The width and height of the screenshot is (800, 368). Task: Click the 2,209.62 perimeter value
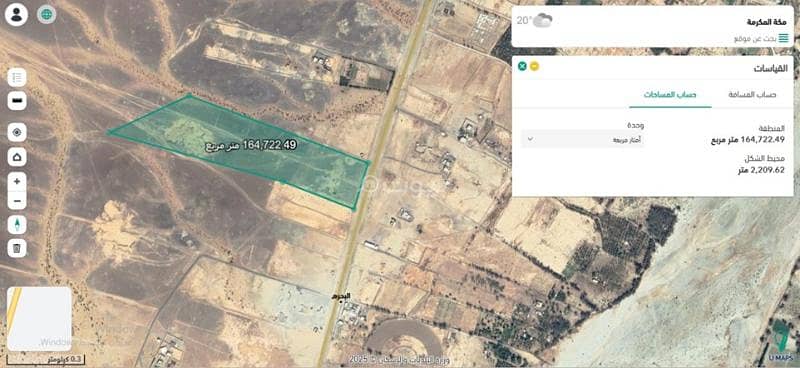[761, 170]
